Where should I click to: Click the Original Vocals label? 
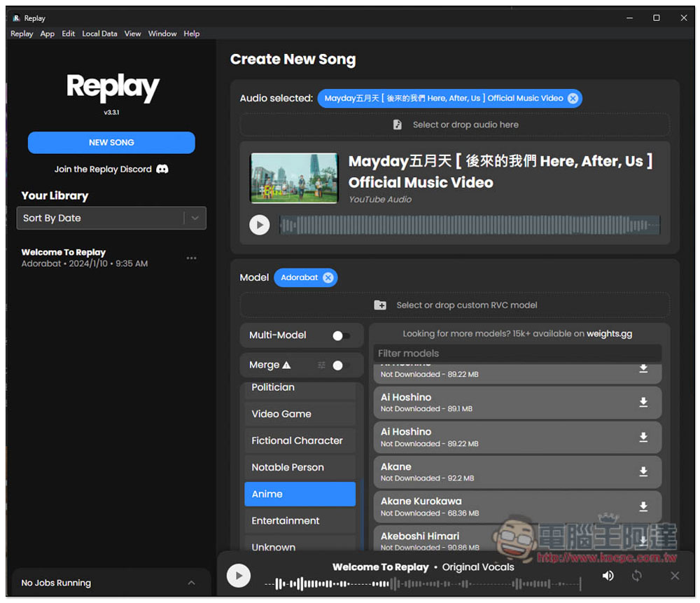pos(477,567)
